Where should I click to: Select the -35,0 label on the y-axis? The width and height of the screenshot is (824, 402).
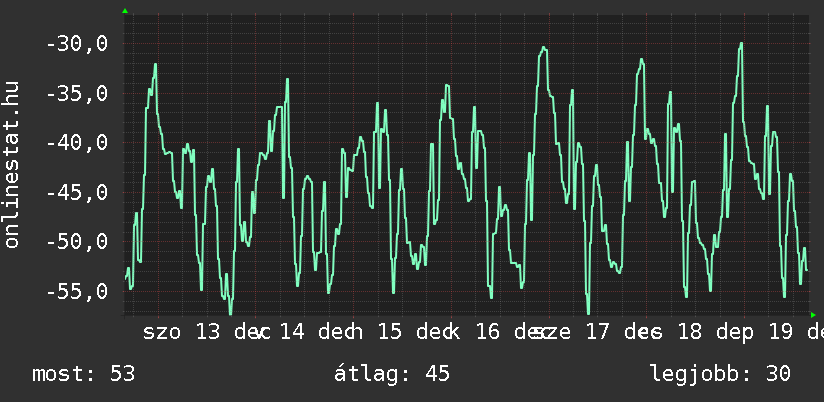point(78,94)
